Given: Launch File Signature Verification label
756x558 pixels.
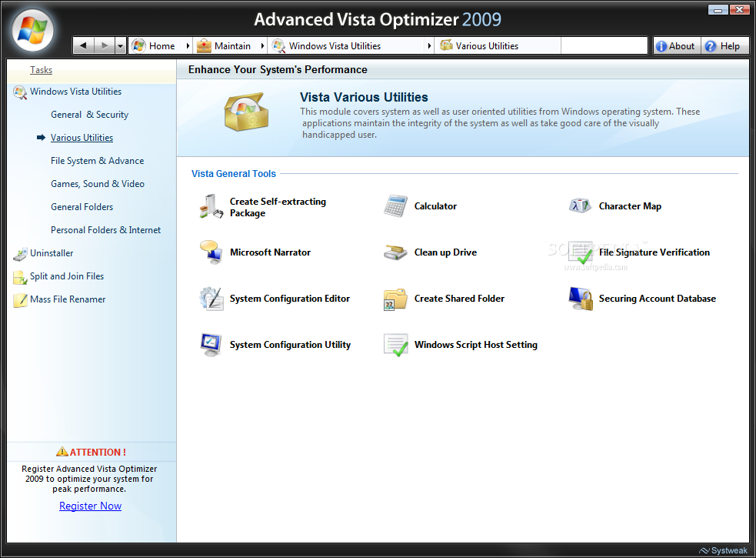Looking at the screenshot, I should [654, 252].
